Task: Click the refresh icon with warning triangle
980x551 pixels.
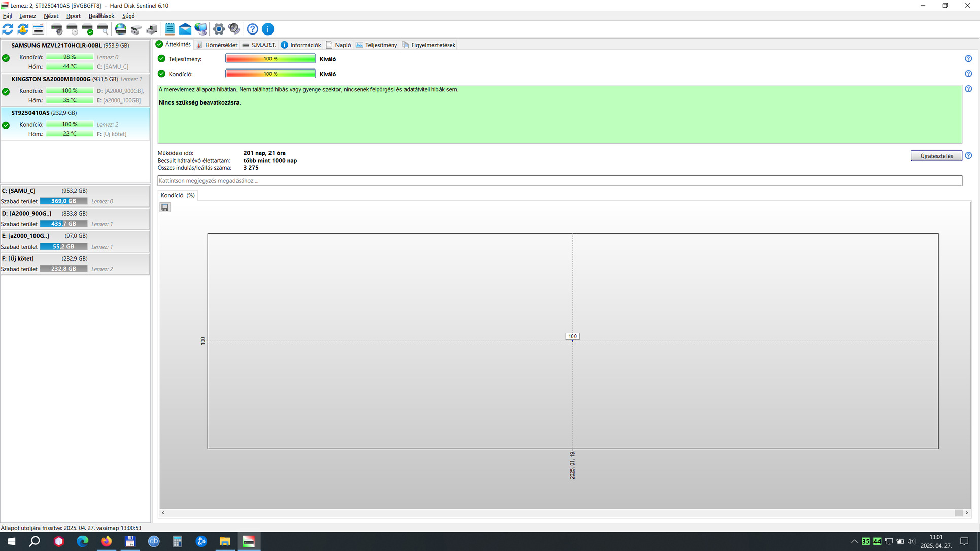Action: tap(23, 29)
